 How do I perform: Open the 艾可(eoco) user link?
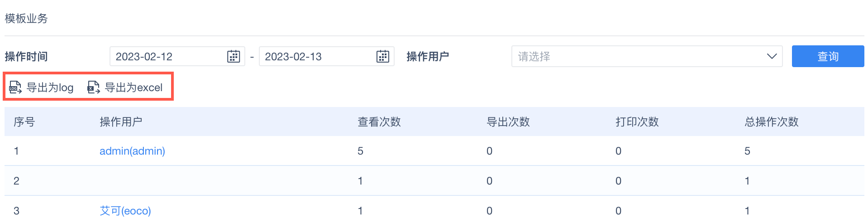pos(125,211)
